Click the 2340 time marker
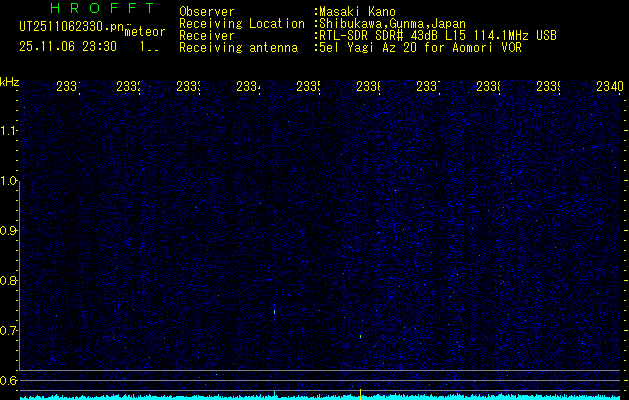Image resolution: width=629 pixels, height=400 pixels. click(x=609, y=86)
